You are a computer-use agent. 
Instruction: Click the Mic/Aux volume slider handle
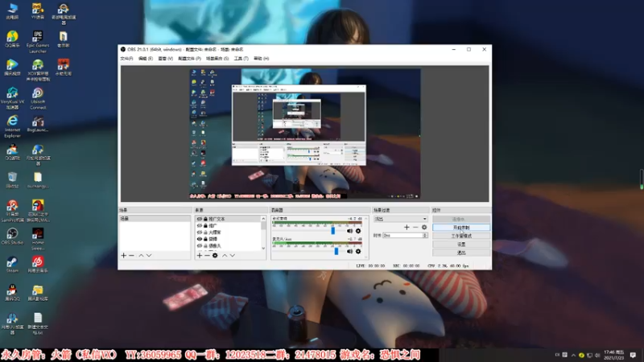(336, 251)
